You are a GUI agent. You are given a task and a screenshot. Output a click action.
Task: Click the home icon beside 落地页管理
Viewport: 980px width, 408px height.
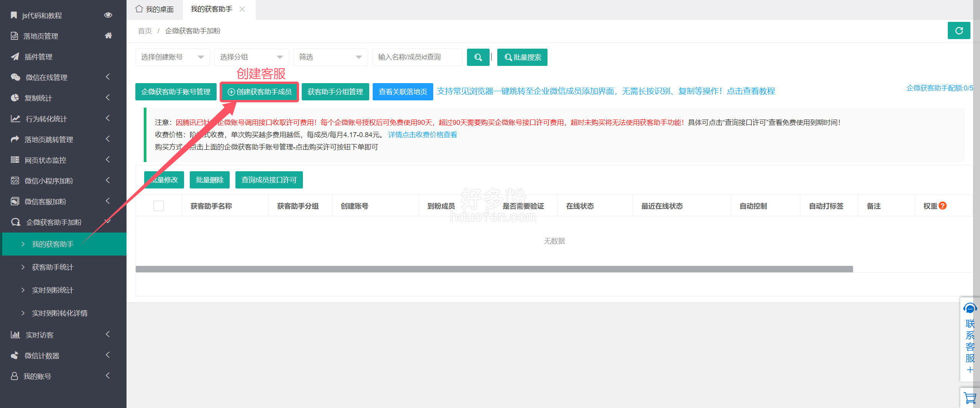[x=109, y=36]
